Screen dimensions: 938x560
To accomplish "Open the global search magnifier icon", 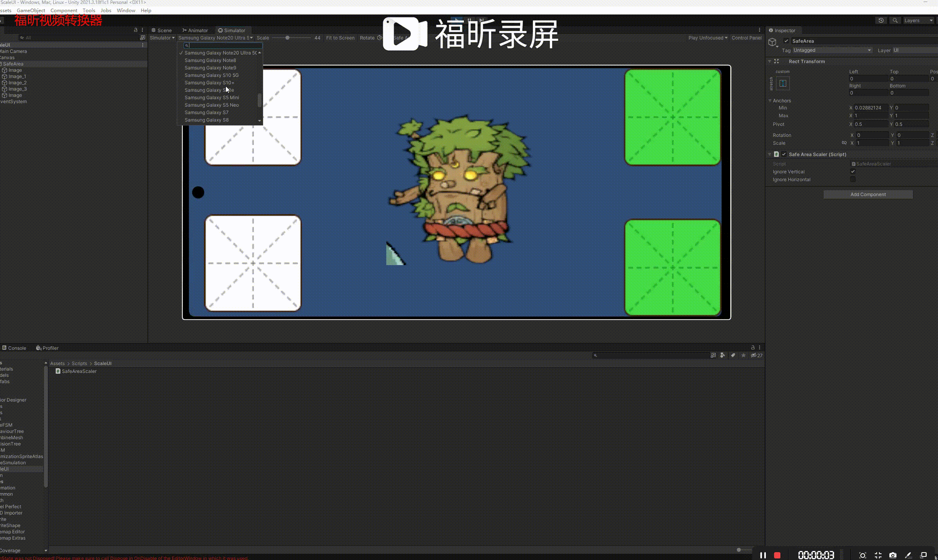I will point(895,20).
